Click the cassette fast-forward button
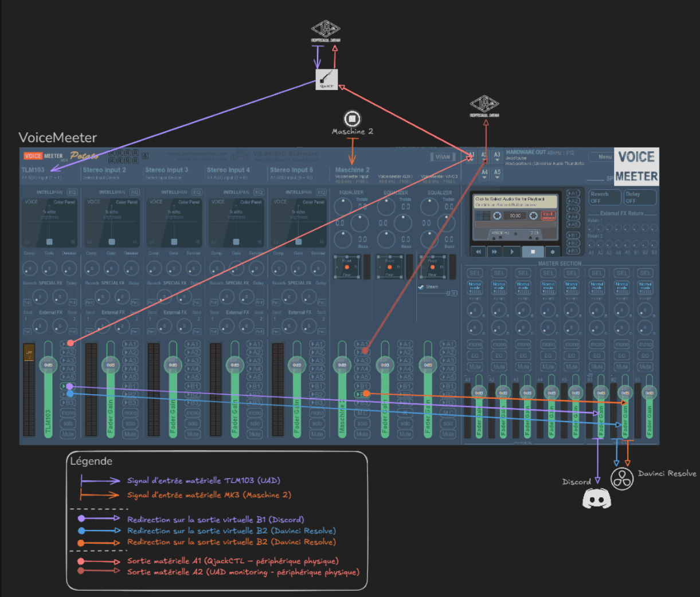Screen dimensions: 700x597 (x=494, y=252)
